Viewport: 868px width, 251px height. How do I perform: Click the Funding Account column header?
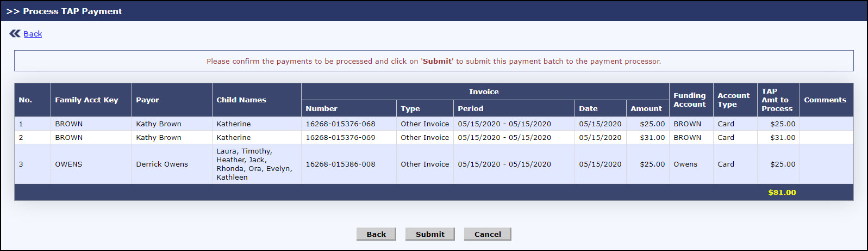click(x=689, y=100)
